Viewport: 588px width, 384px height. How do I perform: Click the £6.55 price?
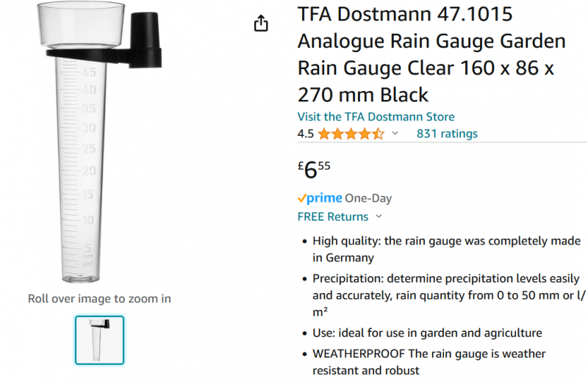point(314,170)
